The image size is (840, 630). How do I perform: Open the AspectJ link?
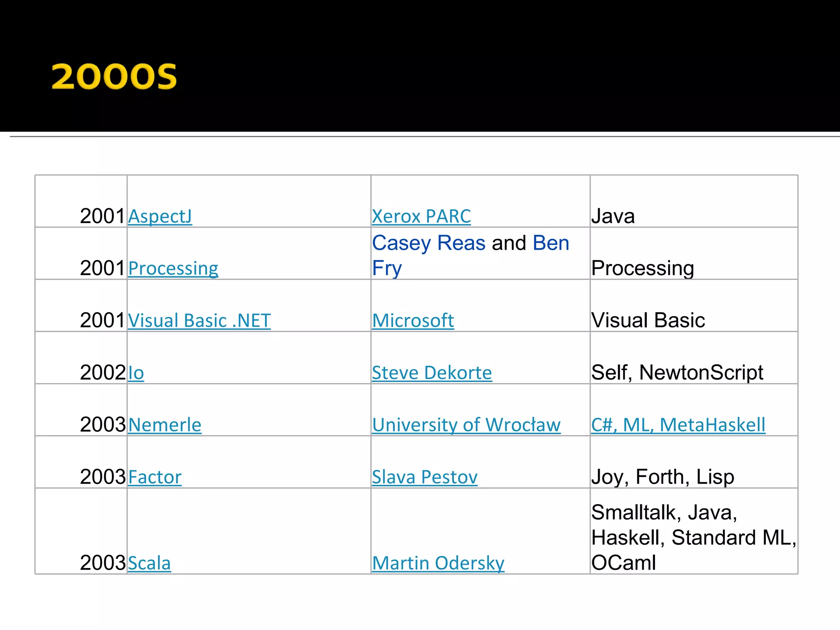click(x=160, y=217)
